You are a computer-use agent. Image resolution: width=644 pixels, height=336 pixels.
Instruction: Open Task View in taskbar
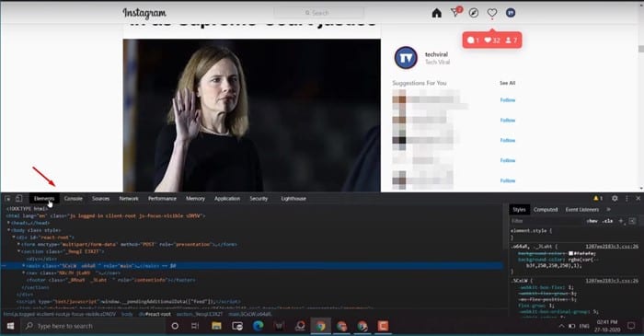point(195,326)
